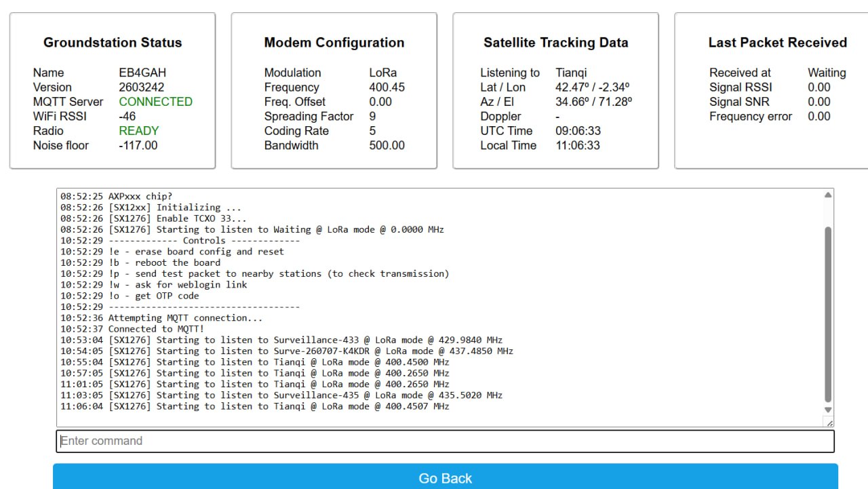Click the MQTT Server CONNECTED status
The height and width of the screenshot is (489, 868).
pos(156,102)
